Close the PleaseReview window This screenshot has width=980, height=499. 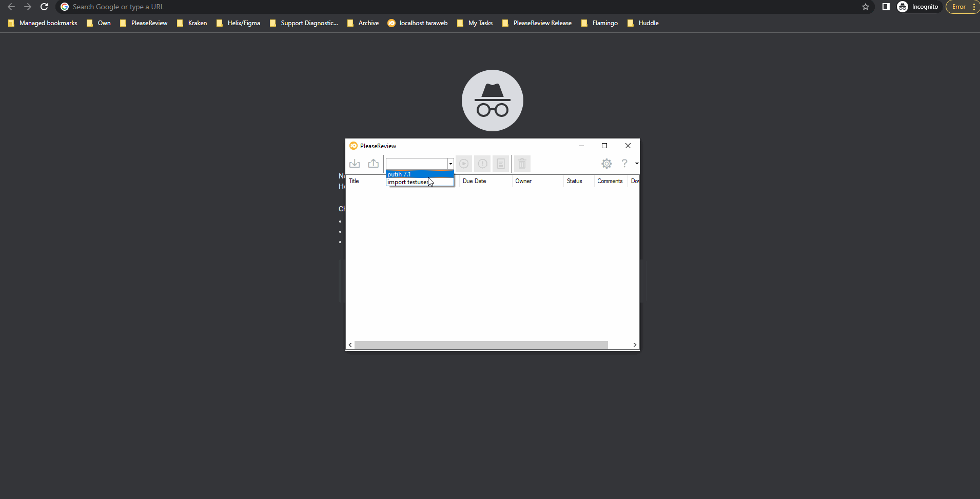[628, 146]
